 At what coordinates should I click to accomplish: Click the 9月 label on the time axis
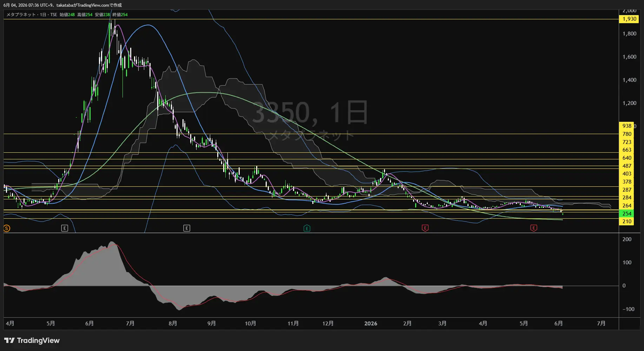tap(211, 323)
